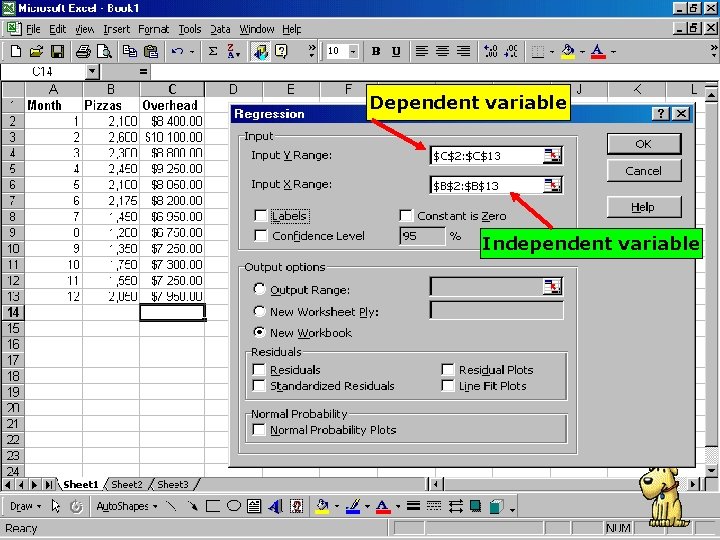Click the Chart Wizard icon
The width and height of the screenshot is (720, 540).
point(260,51)
